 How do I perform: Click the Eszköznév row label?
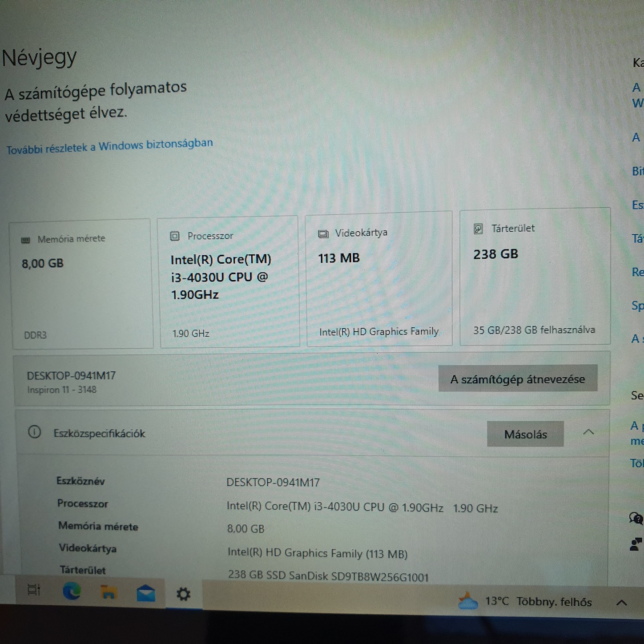tap(80, 481)
